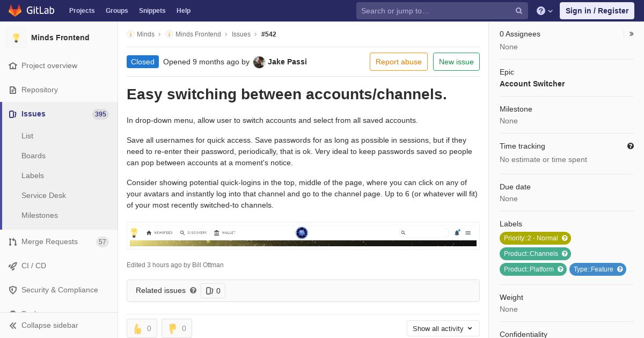This screenshot has height=338, width=644.
Task: Click Jake Passi's avatar image
Action: [259, 62]
